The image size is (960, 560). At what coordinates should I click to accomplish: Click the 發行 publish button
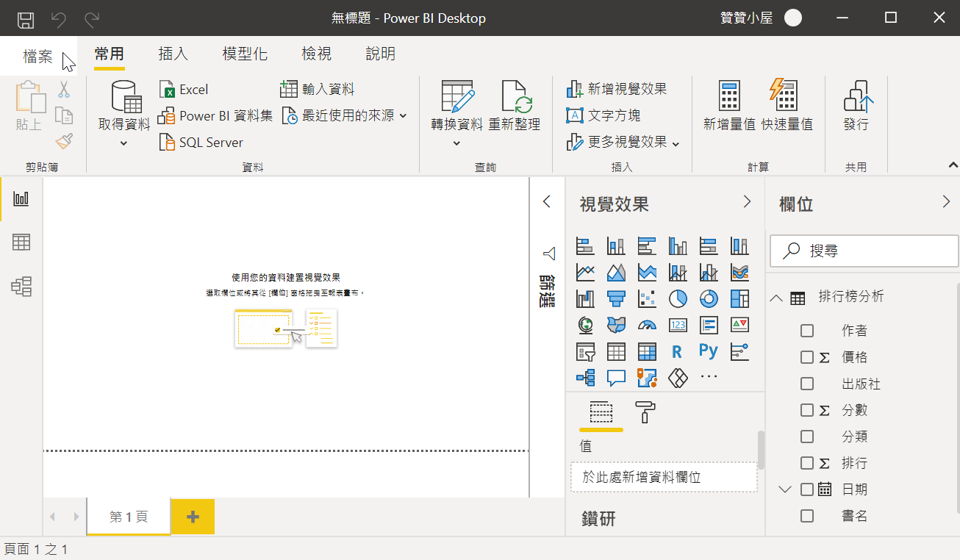click(856, 106)
